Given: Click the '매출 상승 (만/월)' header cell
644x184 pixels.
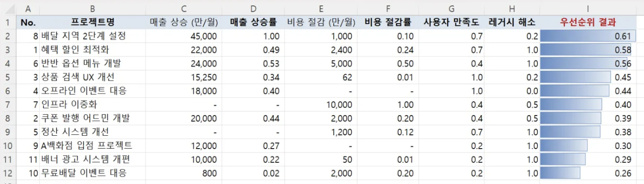Looking at the screenshot, I should [x=183, y=22].
